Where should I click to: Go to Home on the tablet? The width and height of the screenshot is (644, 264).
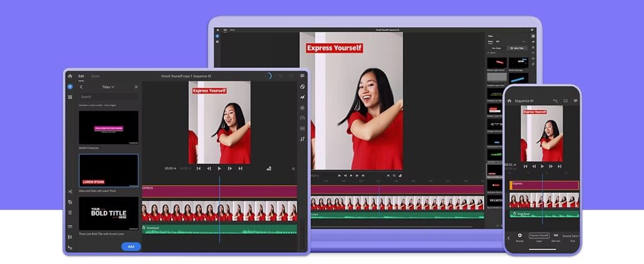pyautogui.click(x=70, y=76)
